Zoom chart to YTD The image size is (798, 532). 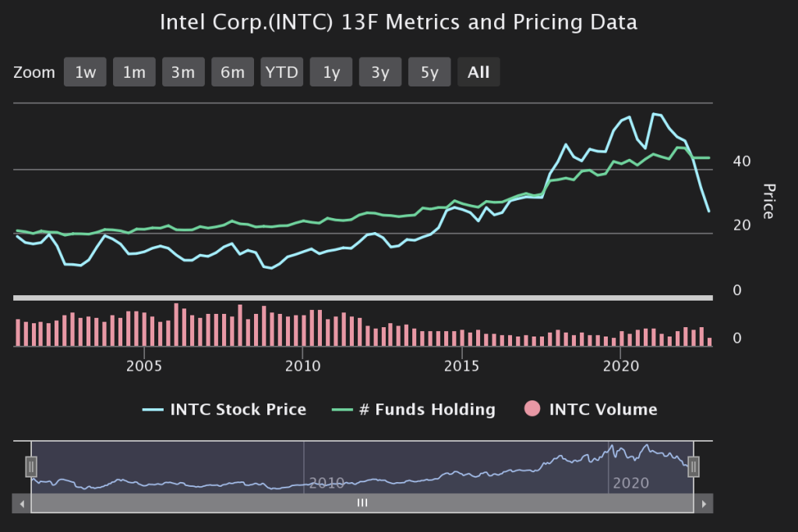click(281, 72)
